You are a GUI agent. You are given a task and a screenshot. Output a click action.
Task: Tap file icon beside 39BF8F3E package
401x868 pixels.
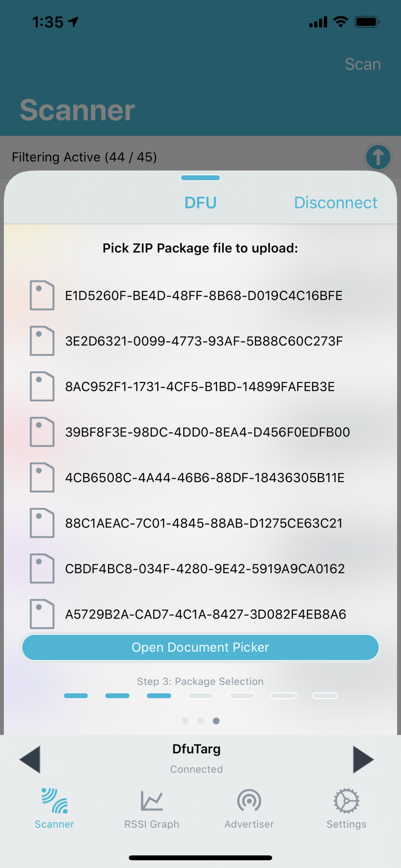tap(42, 432)
